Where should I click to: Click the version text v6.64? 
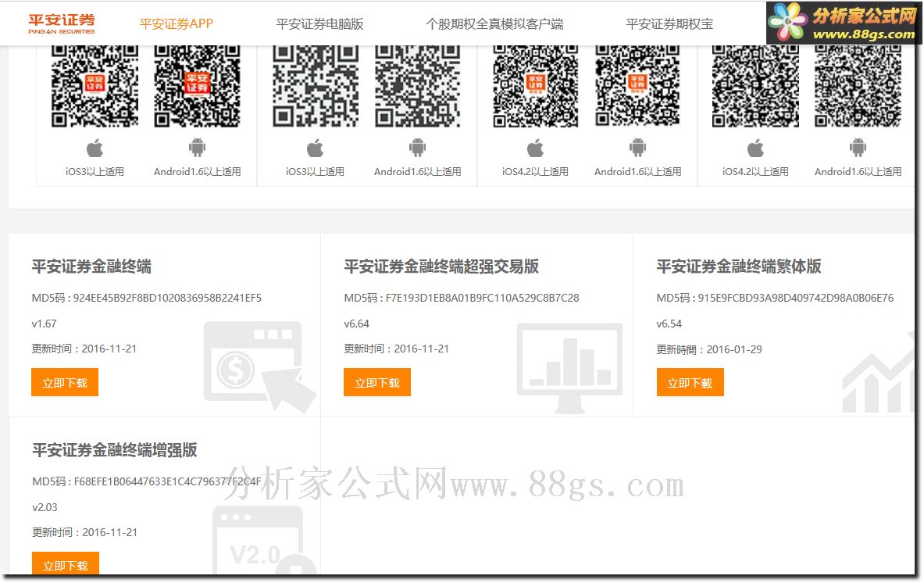356,324
